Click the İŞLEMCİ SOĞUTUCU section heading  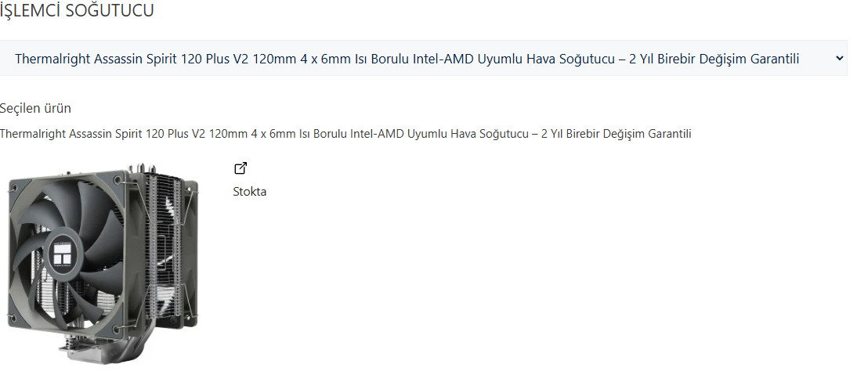click(x=77, y=11)
